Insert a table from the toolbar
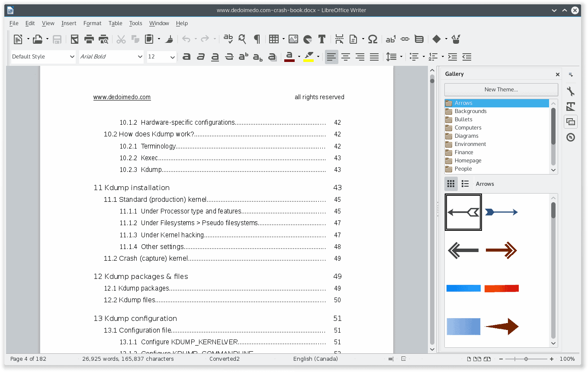Screen dimensions: 588x372 click(x=274, y=39)
